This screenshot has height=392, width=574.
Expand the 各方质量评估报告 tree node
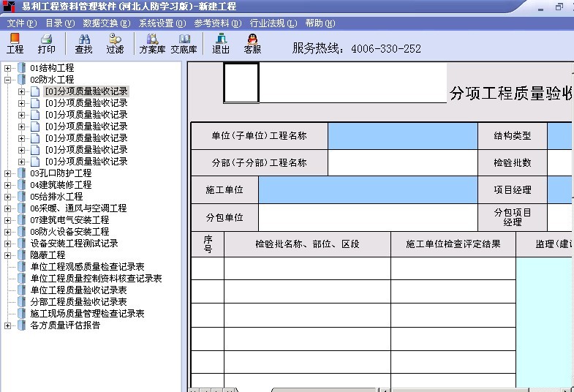click(x=8, y=325)
